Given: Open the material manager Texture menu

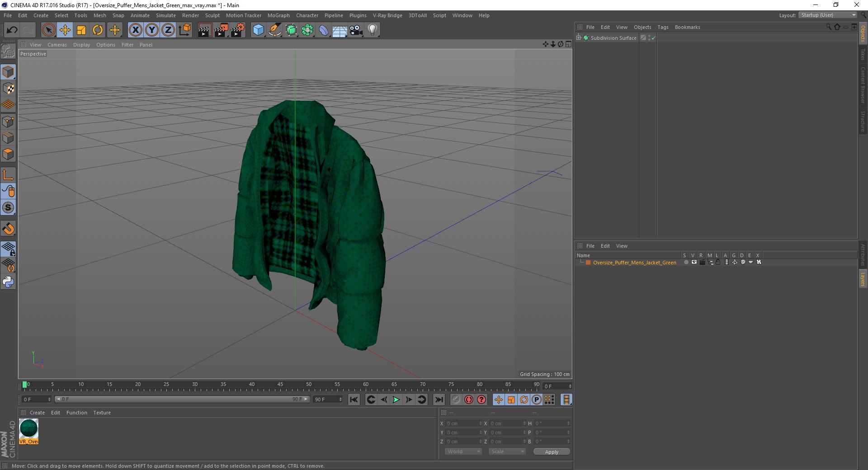Looking at the screenshot, I should [102, 413].
